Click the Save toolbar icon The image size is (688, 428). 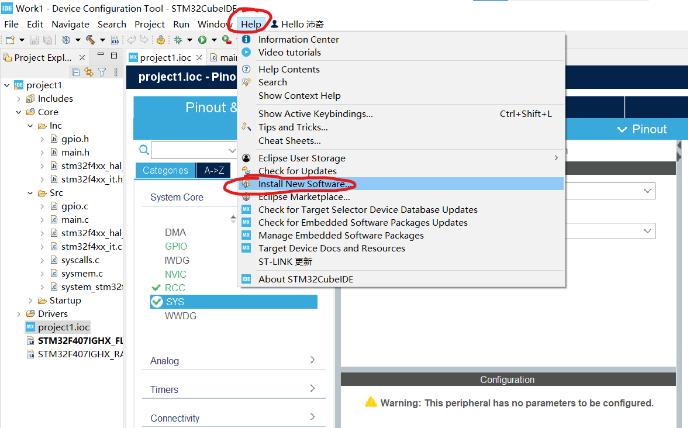34,40
